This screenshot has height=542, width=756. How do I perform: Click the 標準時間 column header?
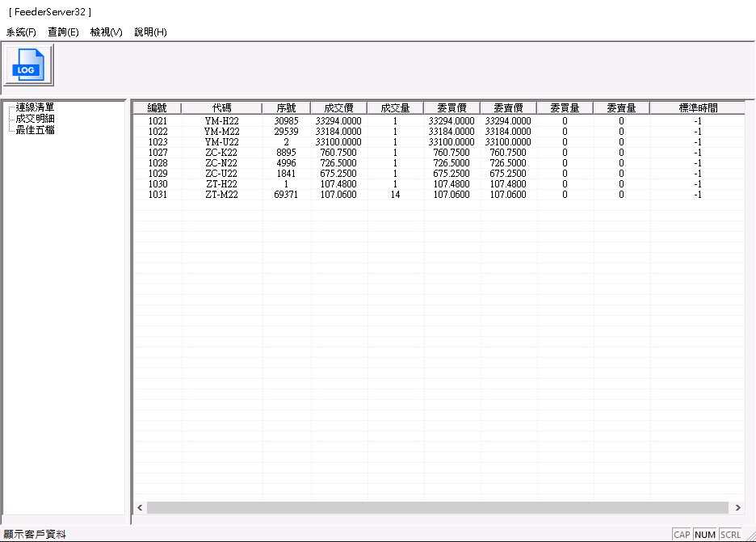pos(698,108)
